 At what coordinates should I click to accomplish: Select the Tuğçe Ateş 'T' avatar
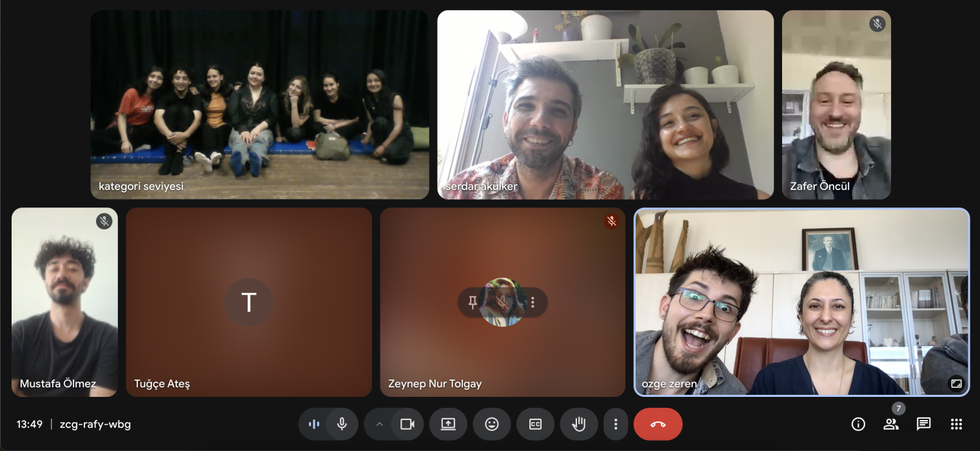249,302
